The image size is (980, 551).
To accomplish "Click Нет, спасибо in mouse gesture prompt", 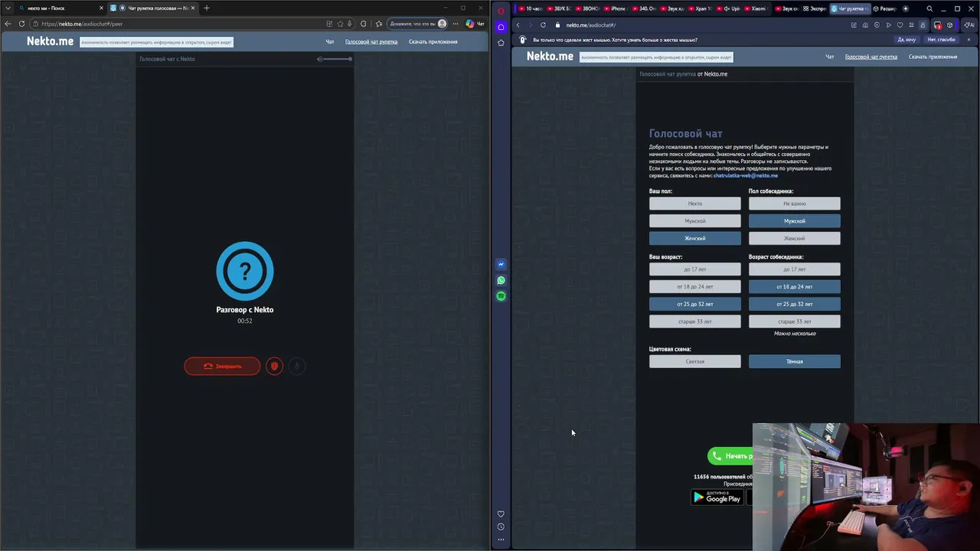I will pyautogui.click(x=942, y=40).
